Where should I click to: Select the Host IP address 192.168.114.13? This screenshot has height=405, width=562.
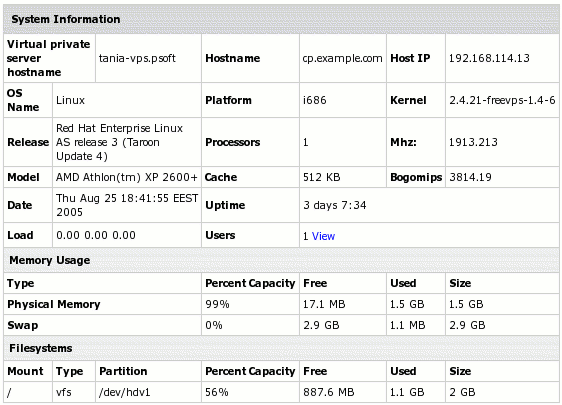pyautogui.click(x=489, y=58)
